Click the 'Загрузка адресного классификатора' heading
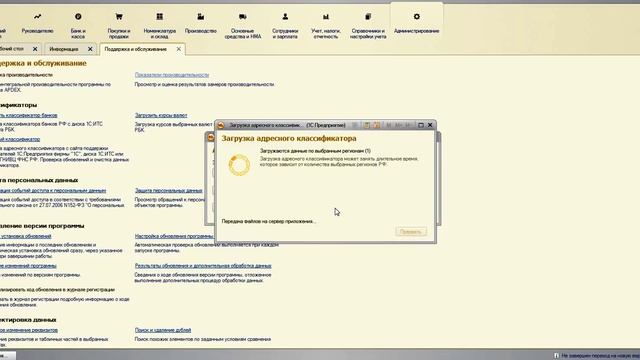Viewport: 640px width, 360px height. 289,138
